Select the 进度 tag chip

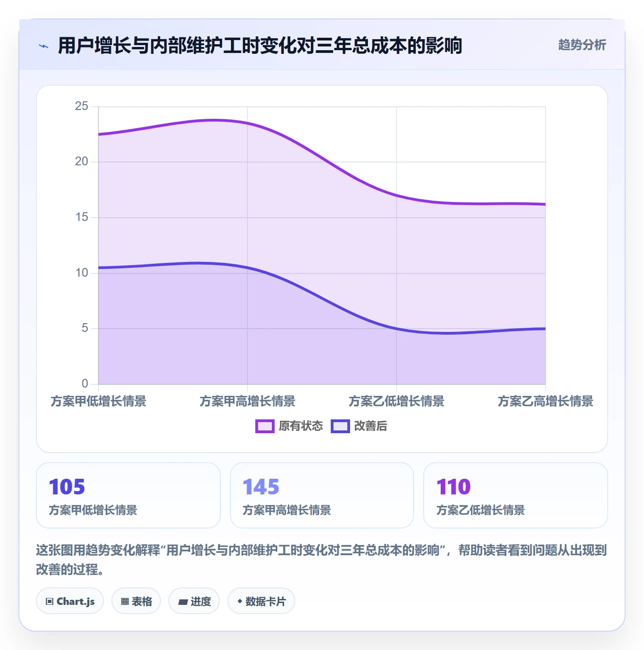[194, 601]
